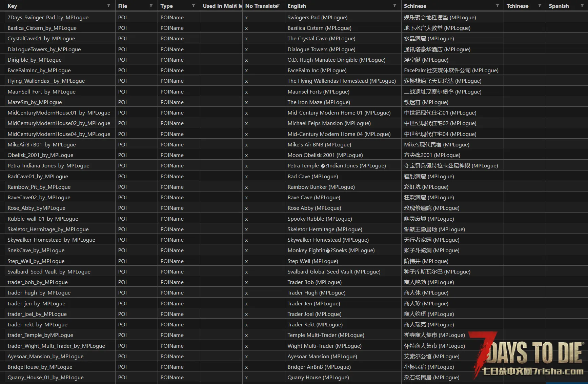
Task: Select the English cell Spooky Rubble (MPLogue)
Action: 343,219
